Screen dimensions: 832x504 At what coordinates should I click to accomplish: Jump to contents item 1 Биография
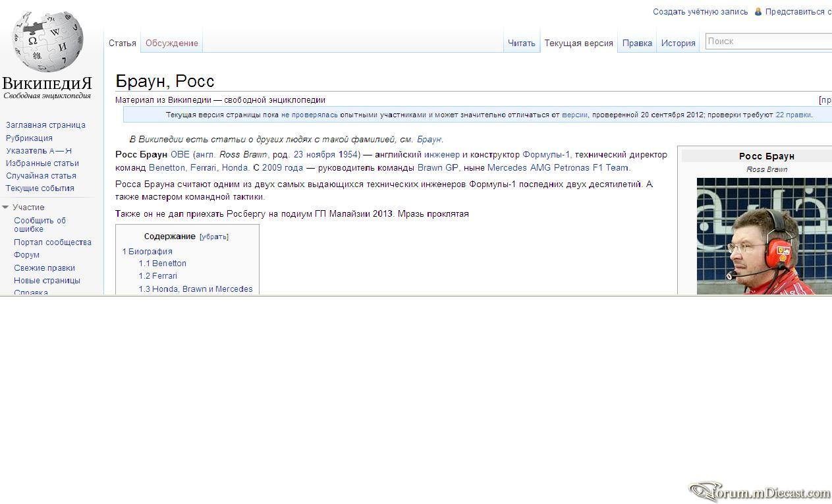[x=147, y=252]
